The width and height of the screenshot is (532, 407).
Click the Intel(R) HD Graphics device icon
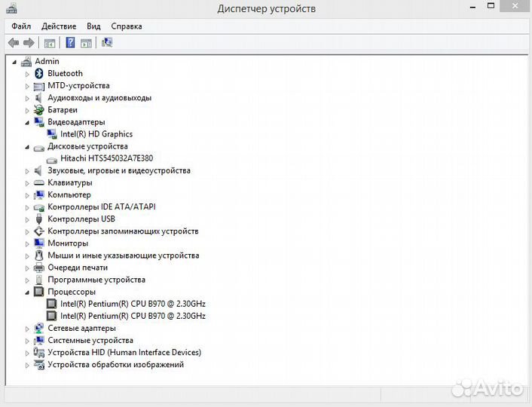coord(52,134)
